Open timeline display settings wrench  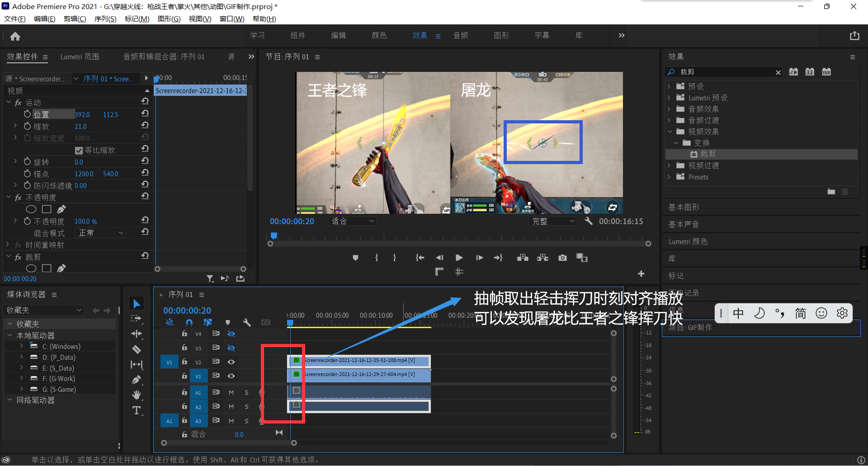(x=247, y=322)
